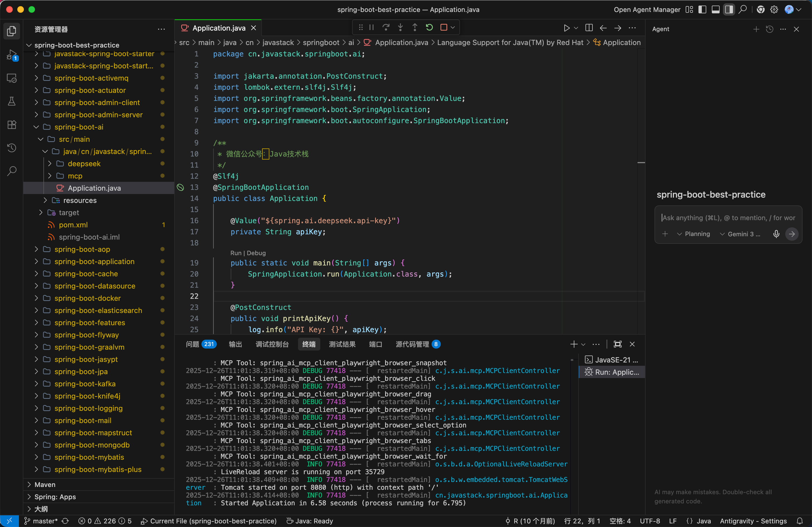
Task: Open the Gemini model dropdown
Action: [x=740, y=234]
